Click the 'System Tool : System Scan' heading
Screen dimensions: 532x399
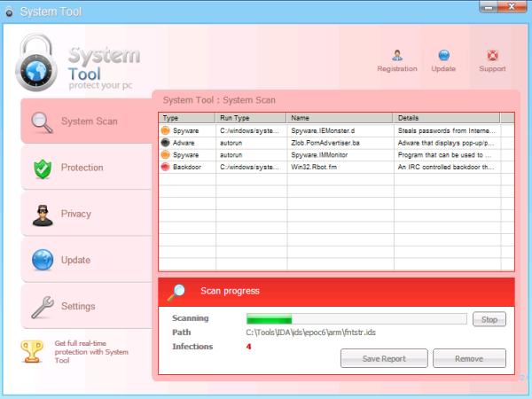219,100
